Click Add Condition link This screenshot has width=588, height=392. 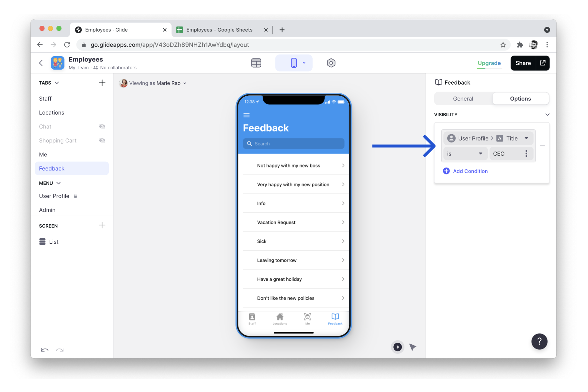click(470, 171)
